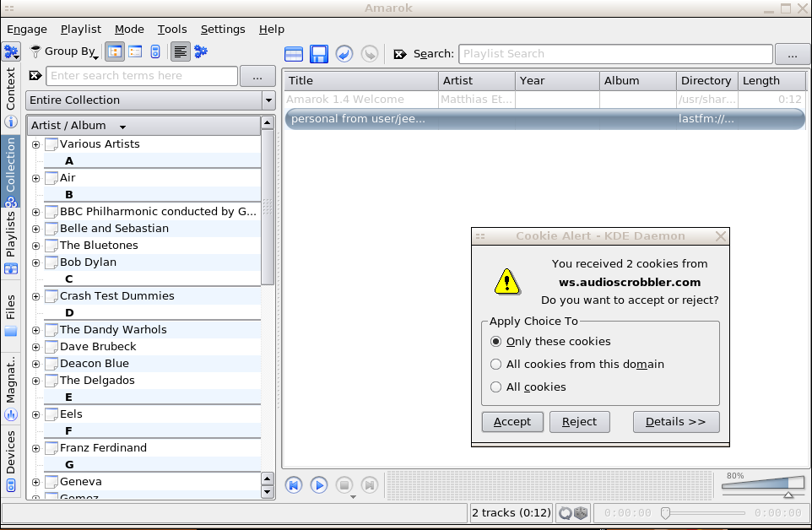This screenshot has height=530, width=812.
Task: Click the Undo icon in playlist toolbar
Action: click(x=344, y=54)
